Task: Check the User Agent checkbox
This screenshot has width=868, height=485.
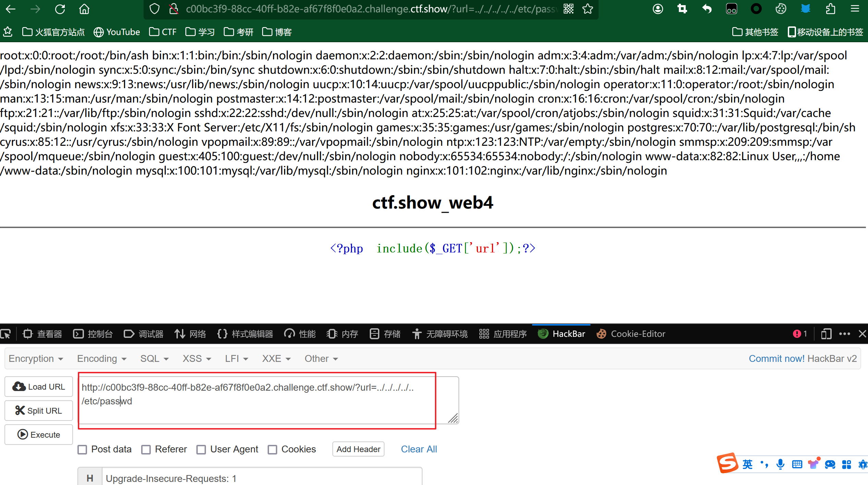Action: pyautogui.click(x=201, y=449)
